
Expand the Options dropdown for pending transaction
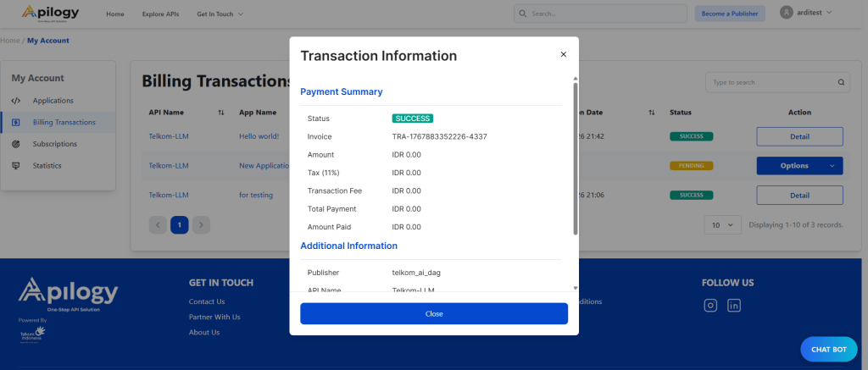click(799, 166)
